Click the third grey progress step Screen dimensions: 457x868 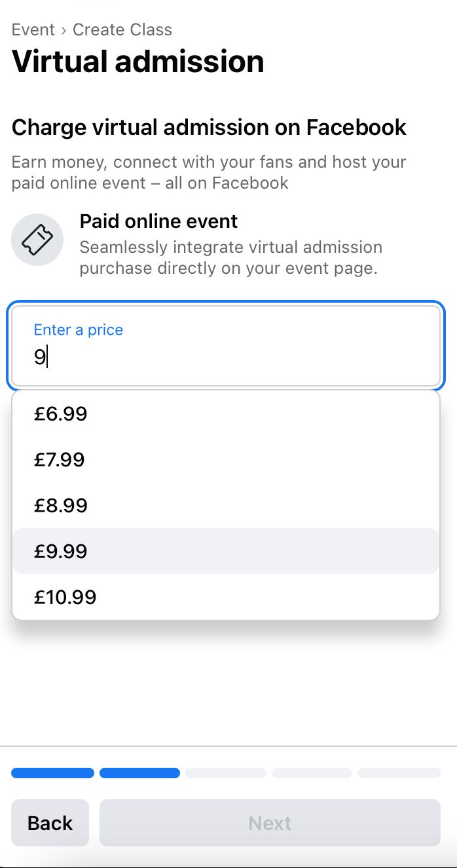[226, 773]
